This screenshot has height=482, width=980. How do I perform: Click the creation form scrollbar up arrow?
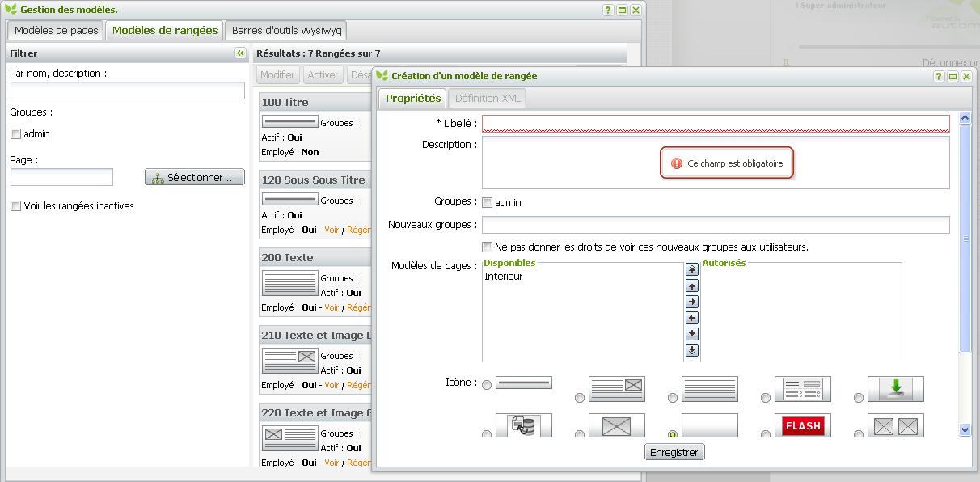[965, 118]
